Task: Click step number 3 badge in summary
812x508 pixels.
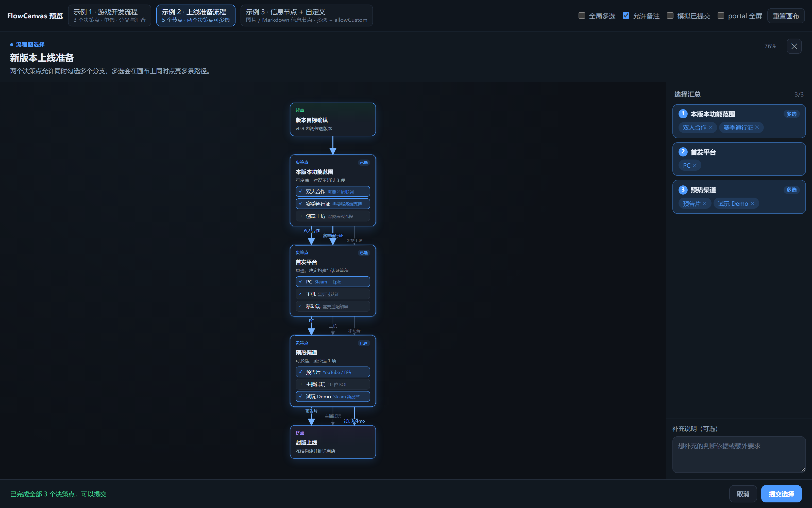Action: (683, 190)
